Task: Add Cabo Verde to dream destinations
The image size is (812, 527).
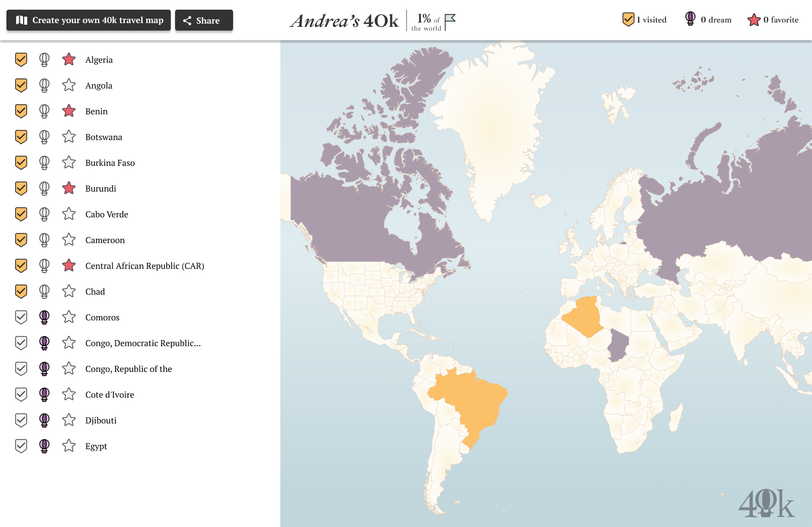Action: click(x=45, y=214)
